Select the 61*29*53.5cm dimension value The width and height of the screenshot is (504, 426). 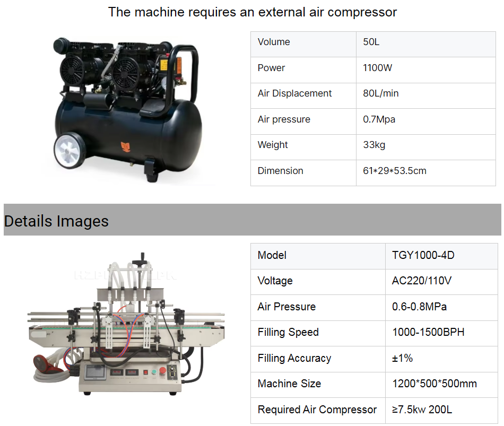[x=395, y=171]
